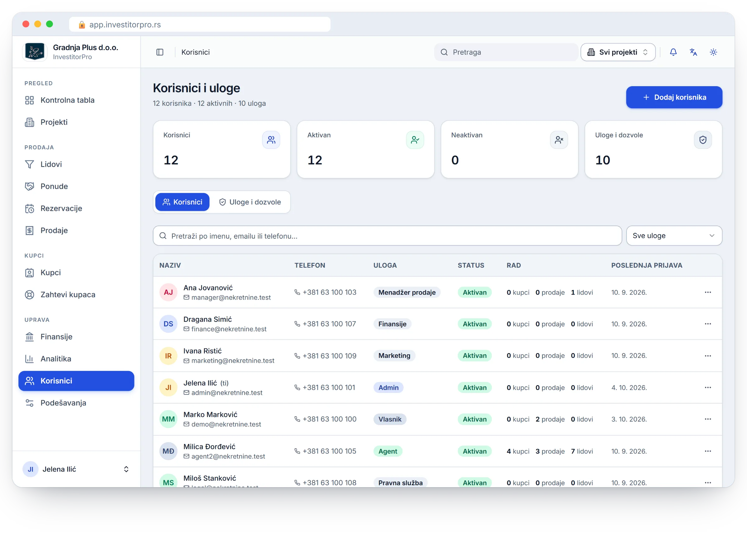Click the user-check icon in Aktivan card
747x560 pixels.
415,140
